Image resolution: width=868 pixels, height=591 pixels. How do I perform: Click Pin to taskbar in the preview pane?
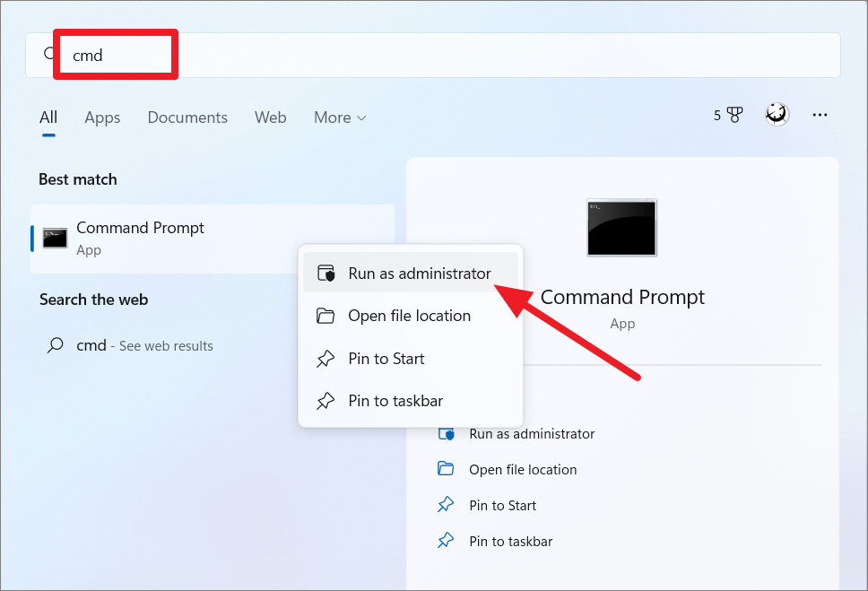[x=510, y=542]
